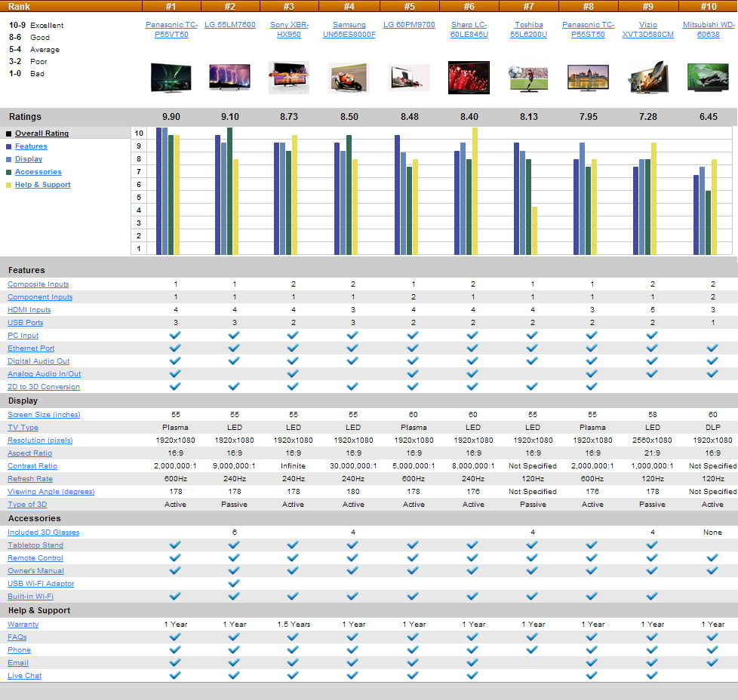Click the Sharp red TV image
738x700 pixels.
click(469, 78)
